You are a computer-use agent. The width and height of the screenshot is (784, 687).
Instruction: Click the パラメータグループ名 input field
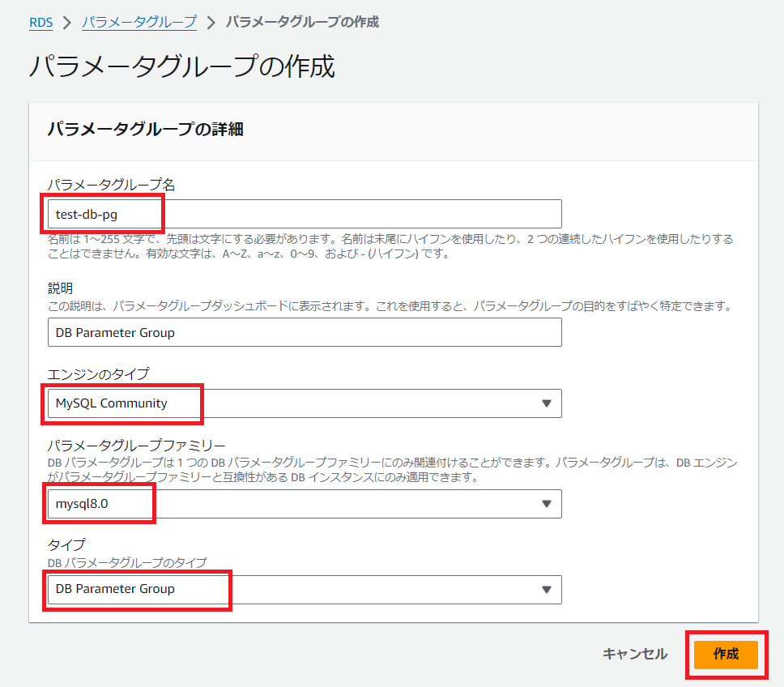[x=304, y=214]
